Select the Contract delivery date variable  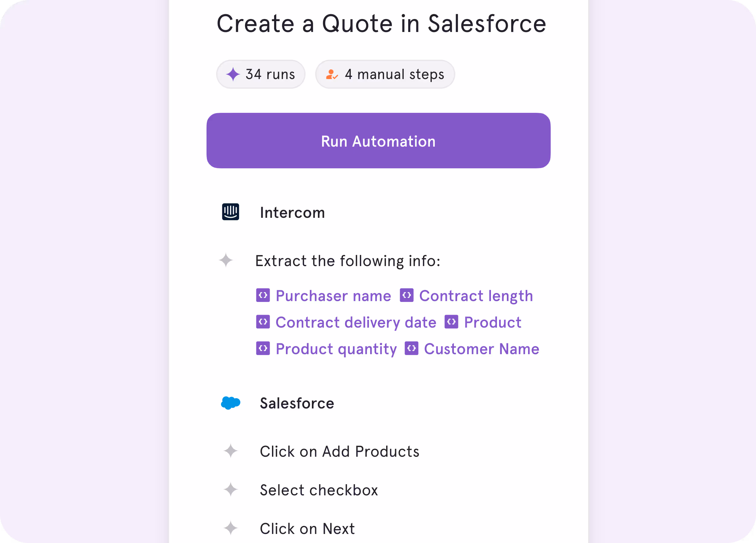point(346,322)
